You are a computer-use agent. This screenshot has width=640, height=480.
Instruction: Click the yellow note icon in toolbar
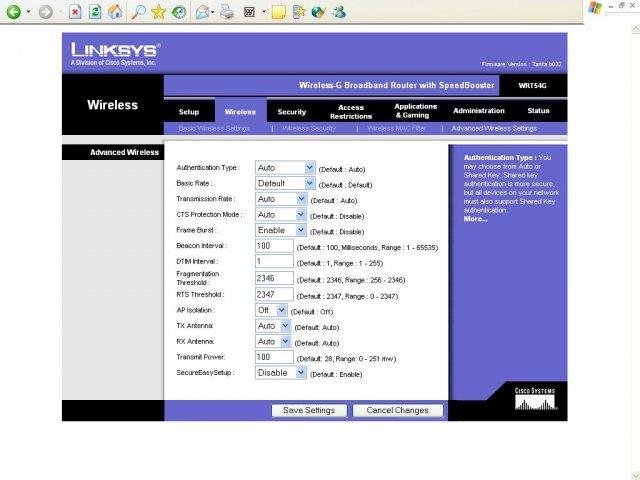[279, 12]
